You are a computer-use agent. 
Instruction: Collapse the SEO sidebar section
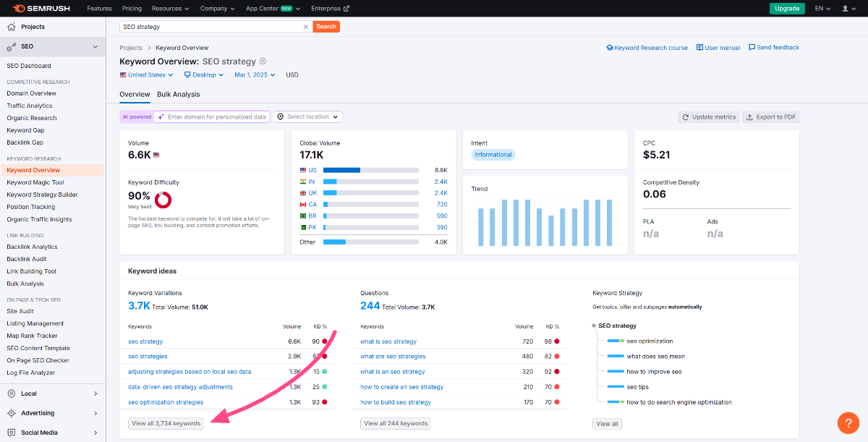[95, 46]
